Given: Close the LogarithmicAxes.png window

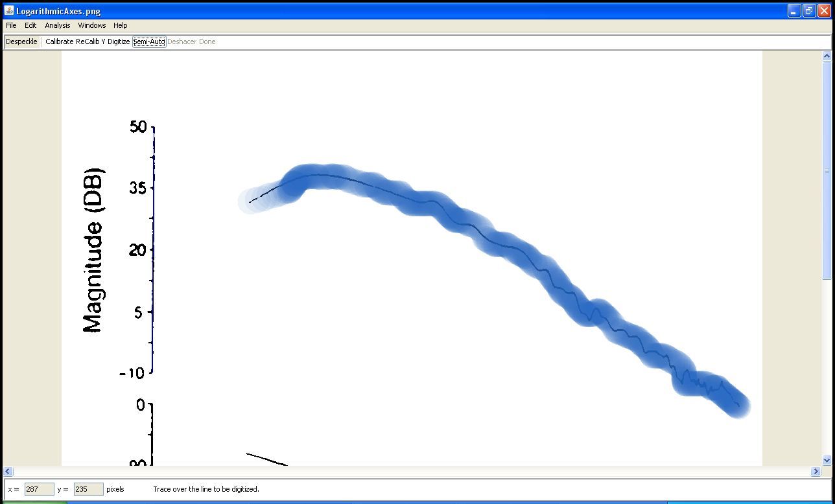Looking at the screenshot, I should pos(824,11).
